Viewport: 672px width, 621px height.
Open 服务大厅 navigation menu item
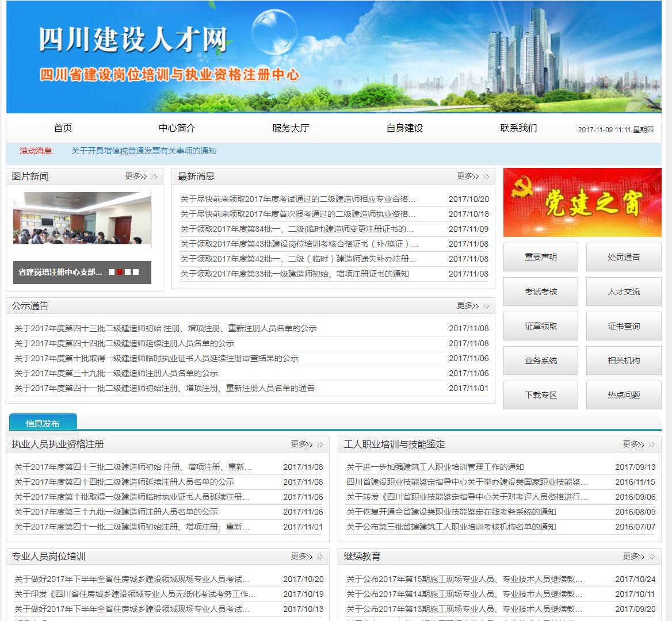tap(291, 128)
